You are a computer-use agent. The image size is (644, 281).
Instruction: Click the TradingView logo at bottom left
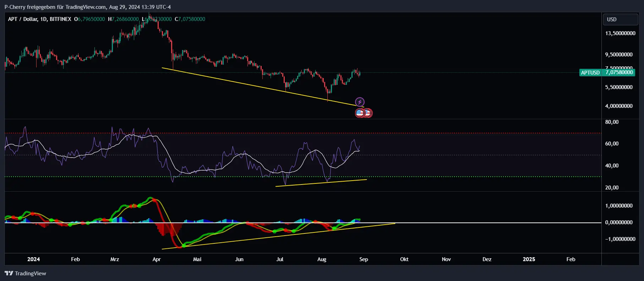click(x=25, y=273)
